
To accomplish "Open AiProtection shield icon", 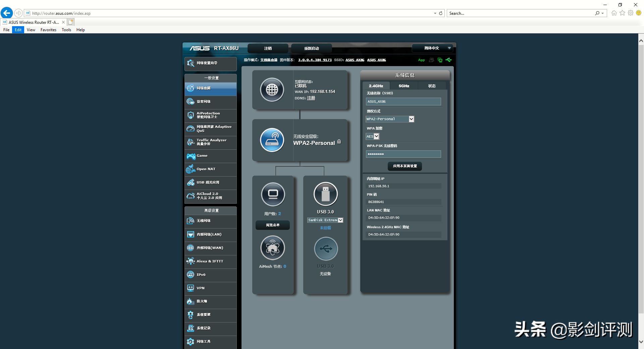I will 191,115.
